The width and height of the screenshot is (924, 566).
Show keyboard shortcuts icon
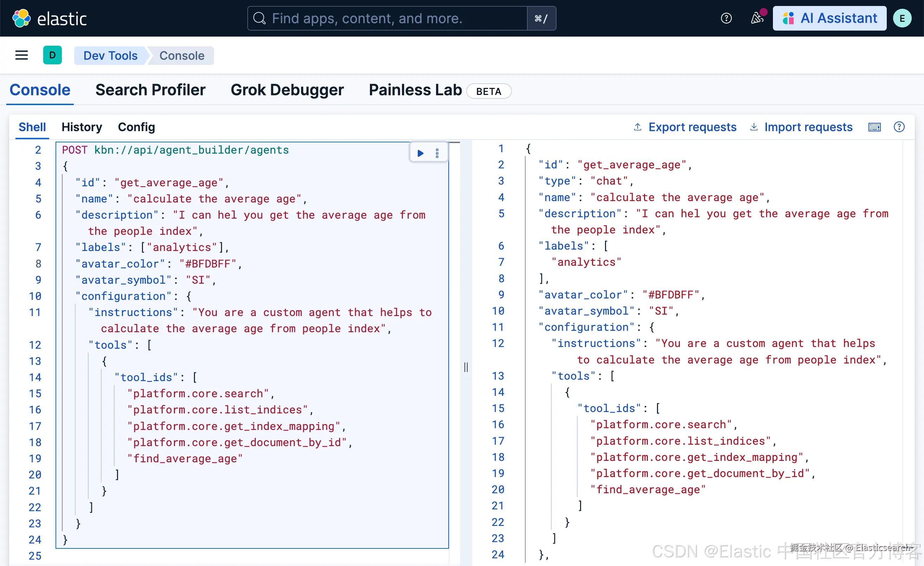click(x=874, y=127)
